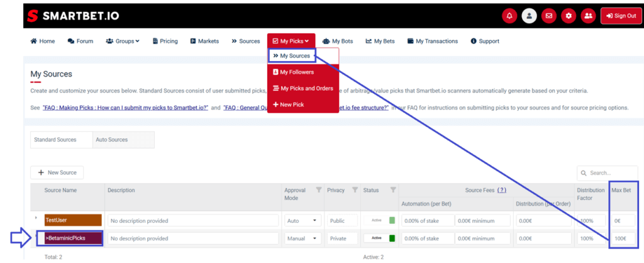This screenshot has width=644, height=263.
Task: Open the Markets page
Action: click(204, 41)
